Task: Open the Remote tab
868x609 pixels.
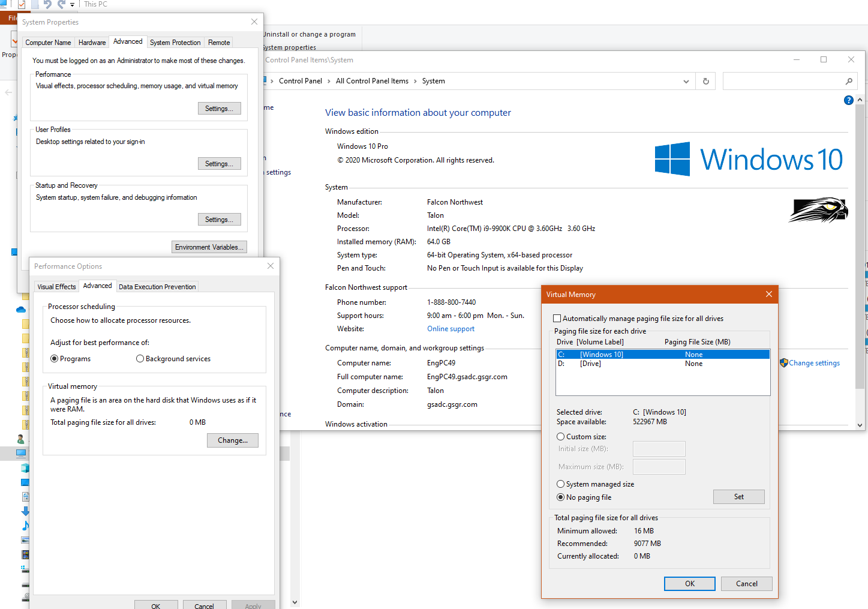Action: (219, 43)
